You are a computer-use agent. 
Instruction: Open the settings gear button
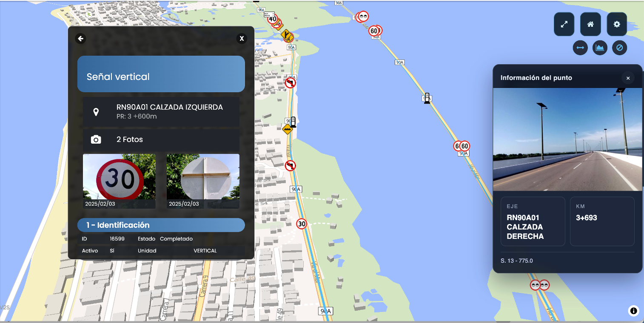(617, 24)
